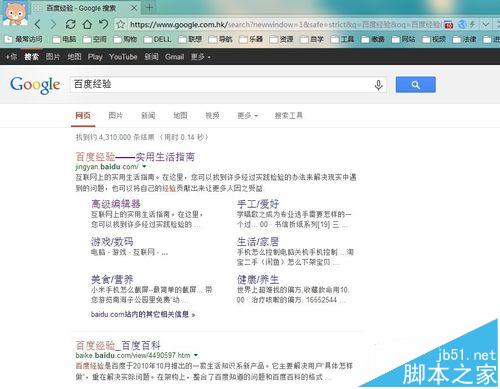Click the browser avatar icon

15,13
